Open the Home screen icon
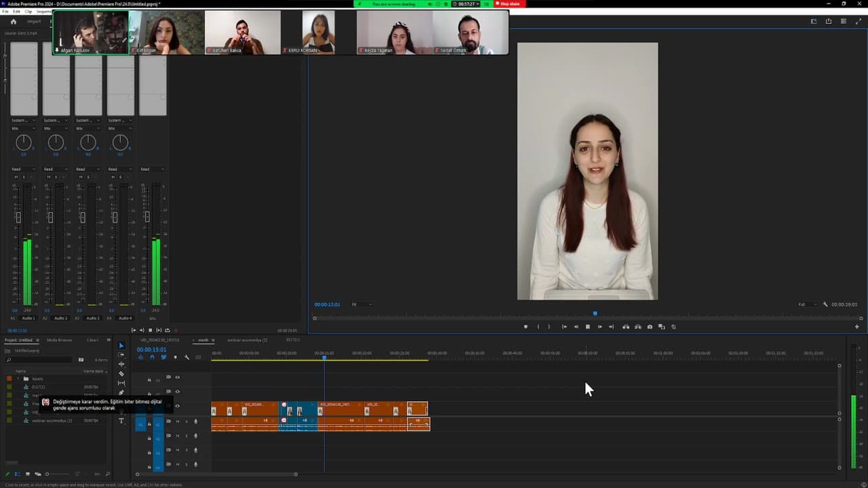Image resolution: width=868 pixels, height=488 pixels. point(13,22)
